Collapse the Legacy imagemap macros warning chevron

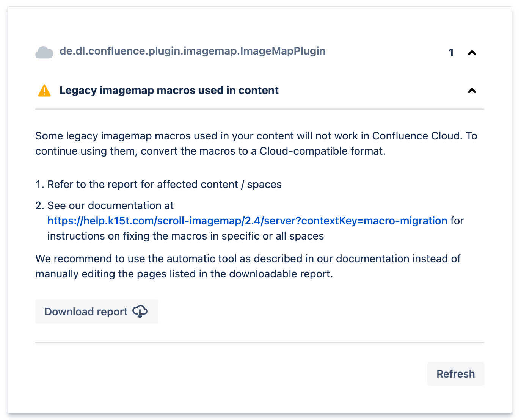(472, 91)
